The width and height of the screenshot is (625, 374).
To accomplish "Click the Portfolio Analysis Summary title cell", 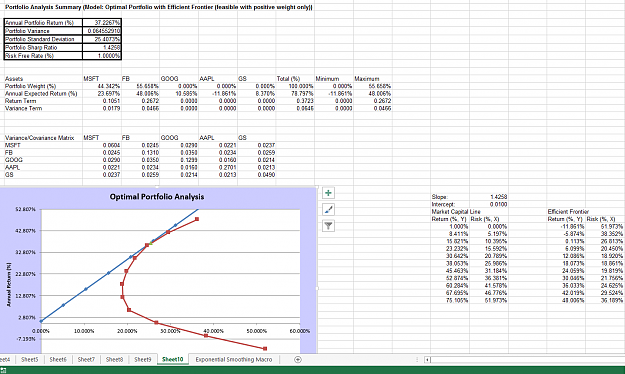I will pos(159,7).
